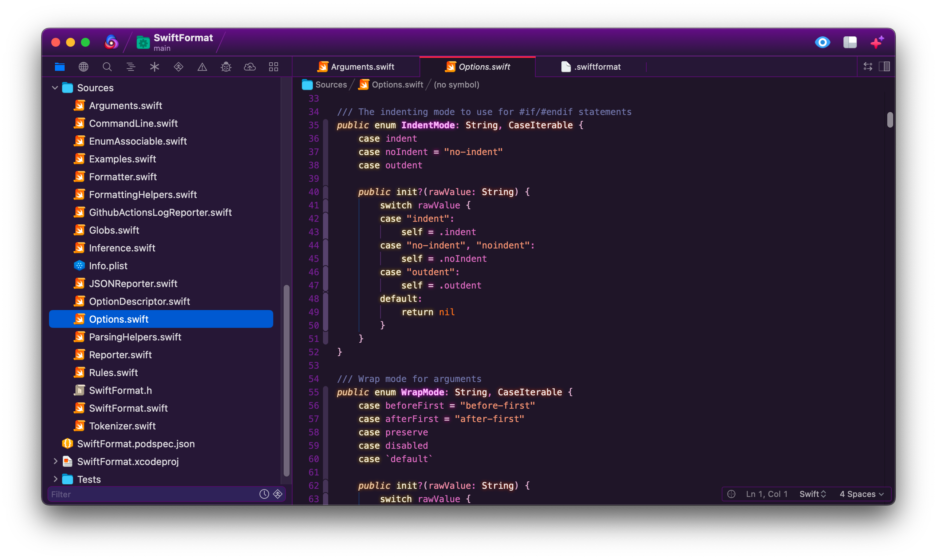Image resolution: width=937 pixels, height=560 pixels.
Task: Open the 4 Spaces indentation dropdown
Action: pos(861,494)
